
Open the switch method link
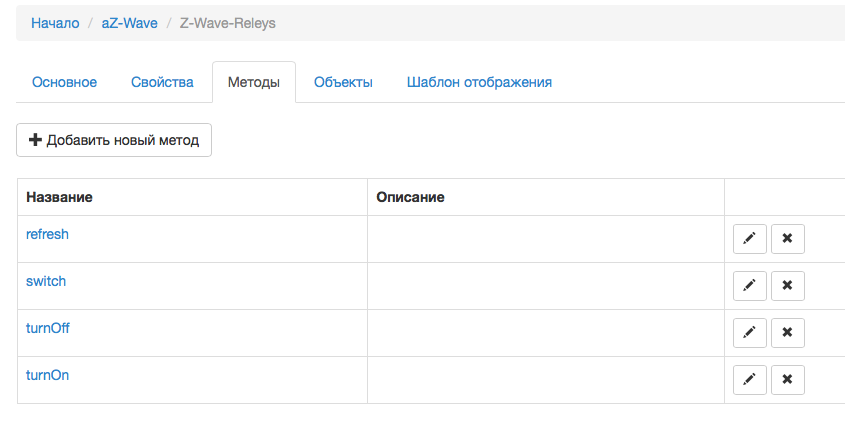pyautogui.click(x=46, y=281)
